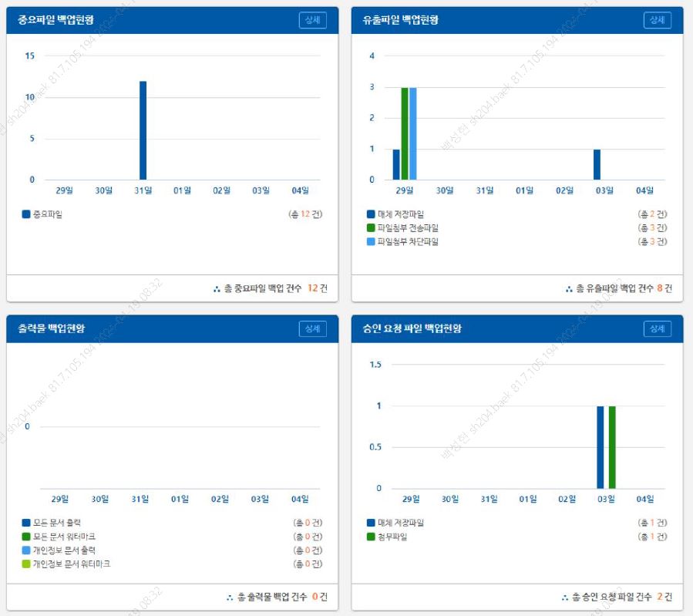Screen dimensions: 693x616
Task: Click the 03일 bar in 유출파일 chart
Action: 597,164
